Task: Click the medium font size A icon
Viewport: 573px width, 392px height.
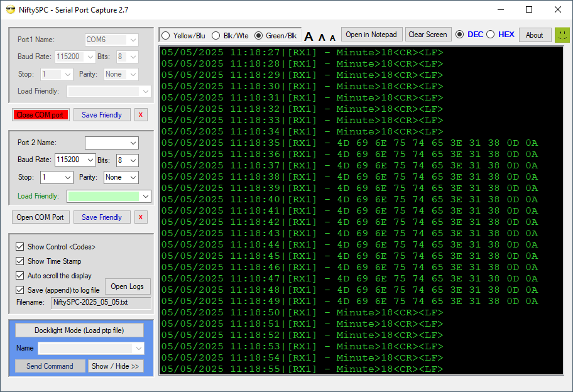Action: pyautogui.click(x=322, y=37)
